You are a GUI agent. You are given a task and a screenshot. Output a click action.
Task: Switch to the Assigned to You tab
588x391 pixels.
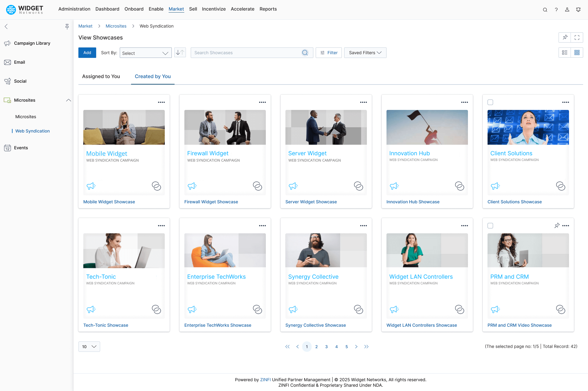coord(101,76)
